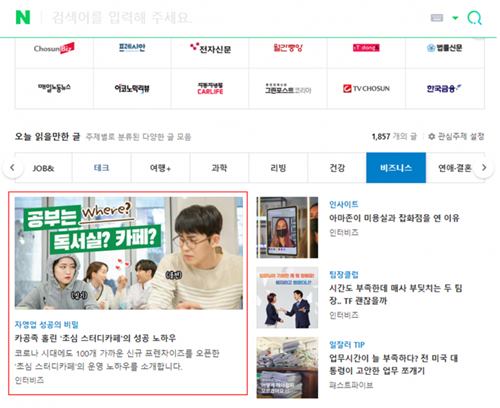This screenshot has height=408, width=500.
Task: Open the Chosun Biz publisher logo
Action: tap(54, 48)
